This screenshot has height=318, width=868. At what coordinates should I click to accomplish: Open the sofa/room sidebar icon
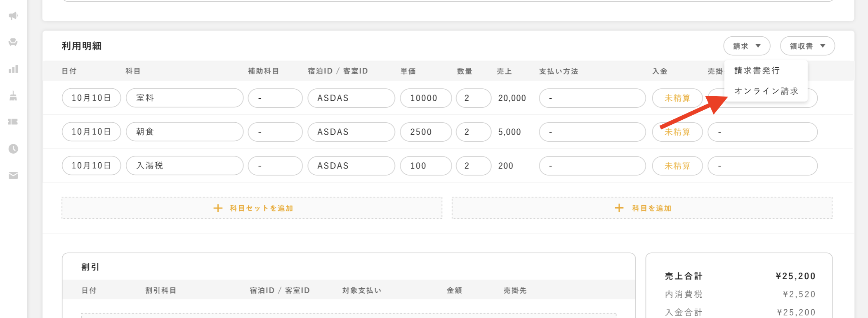coord(13,42)
